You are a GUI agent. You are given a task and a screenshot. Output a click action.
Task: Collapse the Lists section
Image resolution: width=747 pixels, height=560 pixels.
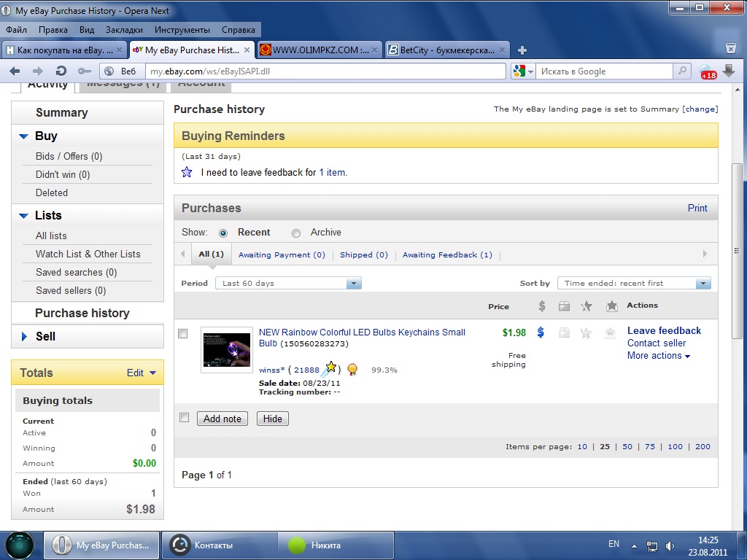tap(24, 216)
